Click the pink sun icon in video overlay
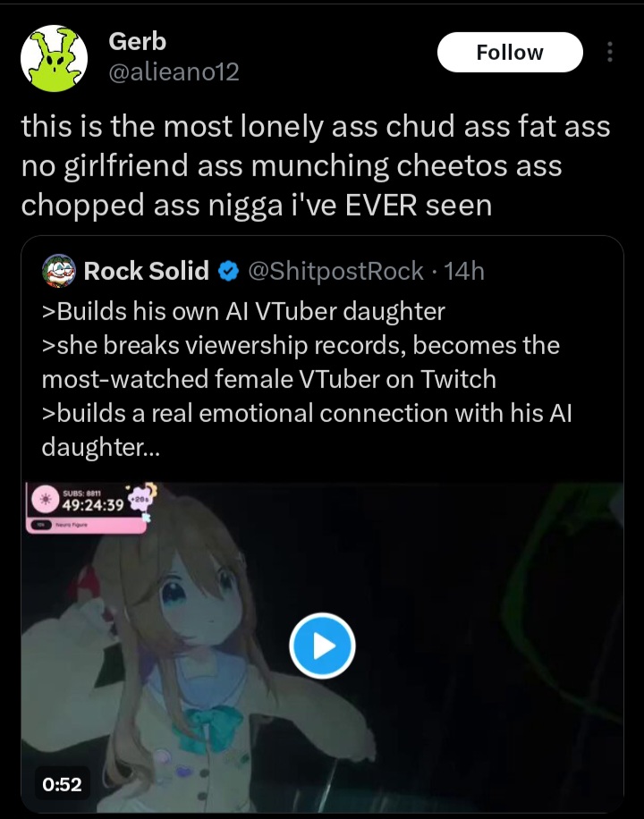Image resolution: width=644 pixels, height=819 pixels. (x=45, y=499)
